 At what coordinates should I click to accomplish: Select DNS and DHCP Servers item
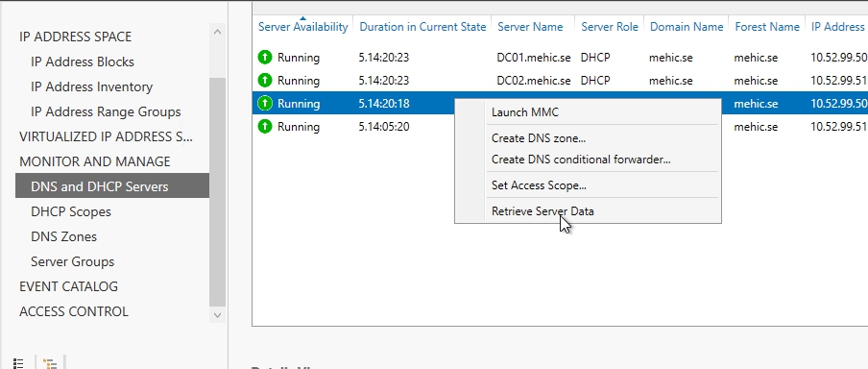click(112, 185)
